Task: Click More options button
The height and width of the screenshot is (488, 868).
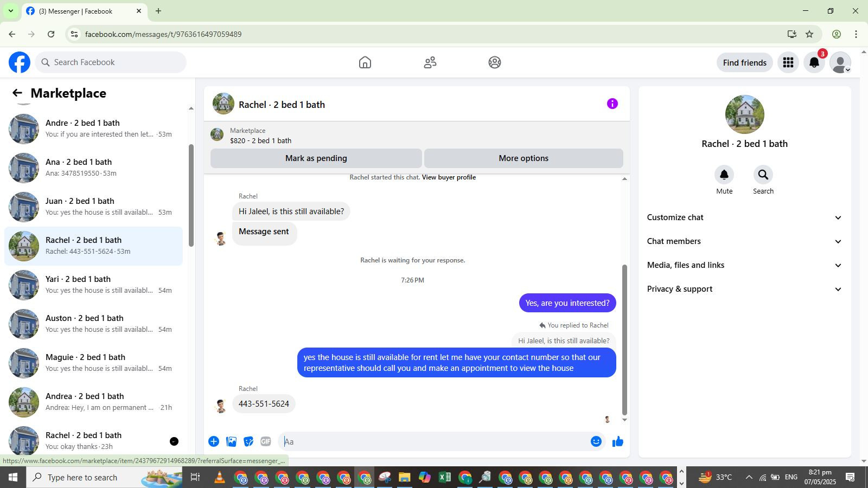Action: click(524, 158)
